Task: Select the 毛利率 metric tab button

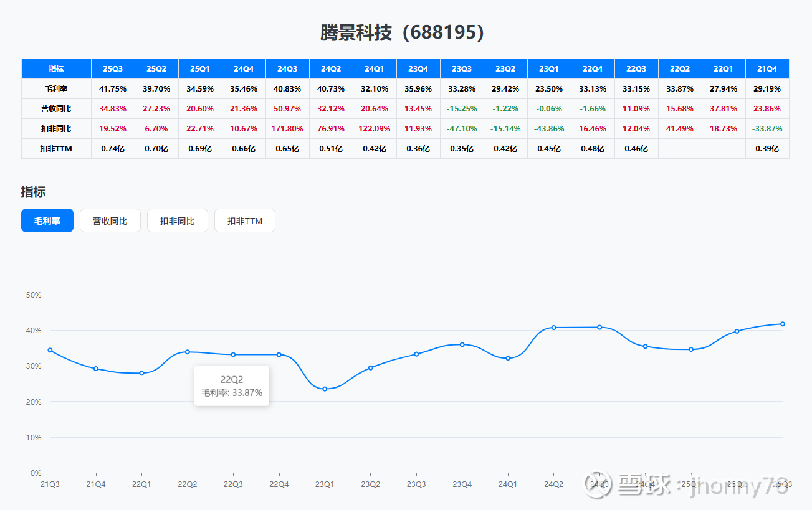Action: (x=47, y=220)
